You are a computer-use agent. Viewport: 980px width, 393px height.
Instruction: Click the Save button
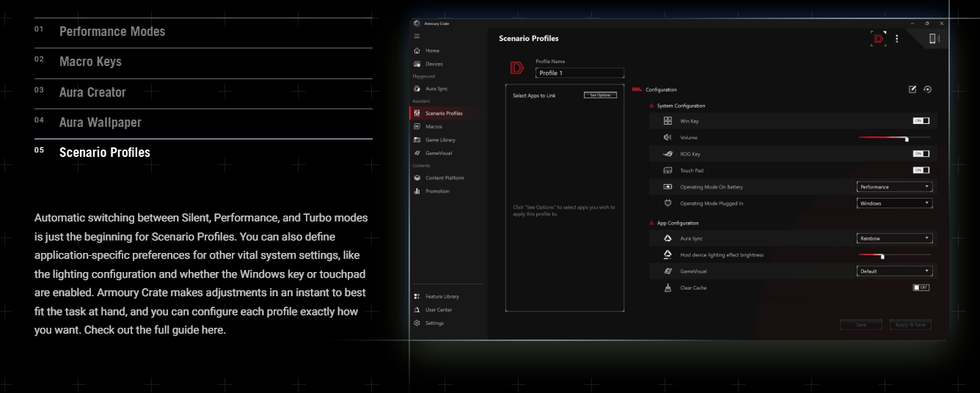tap(861, 324)
